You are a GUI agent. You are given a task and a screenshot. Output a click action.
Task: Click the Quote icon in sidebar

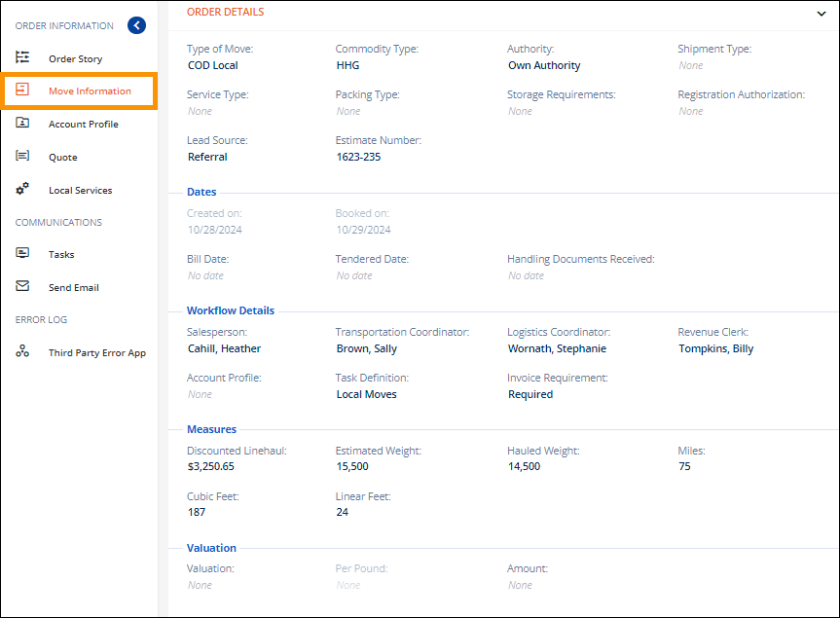[22, 157]
